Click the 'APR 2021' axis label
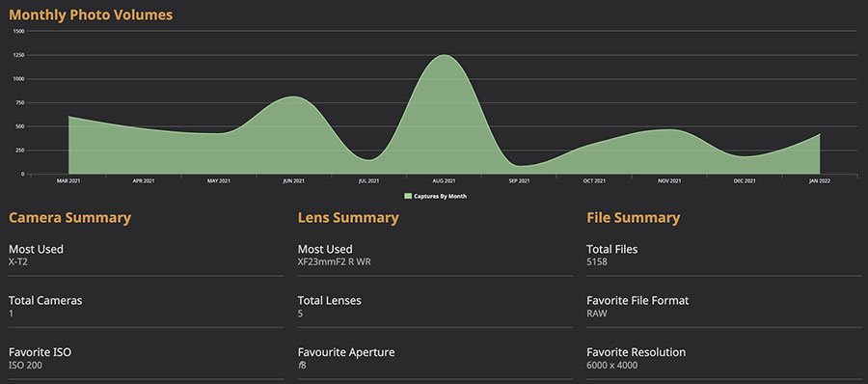Screen dimensions: 868x384 point(144,181)
